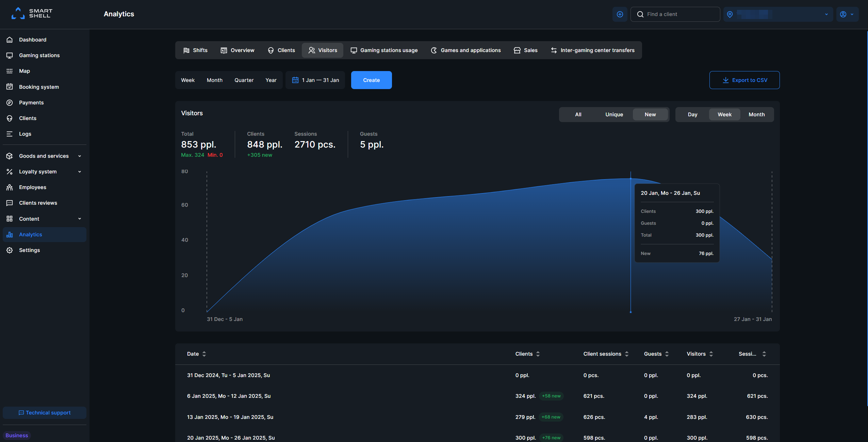Set chart grouping to Week

point(725,115)
